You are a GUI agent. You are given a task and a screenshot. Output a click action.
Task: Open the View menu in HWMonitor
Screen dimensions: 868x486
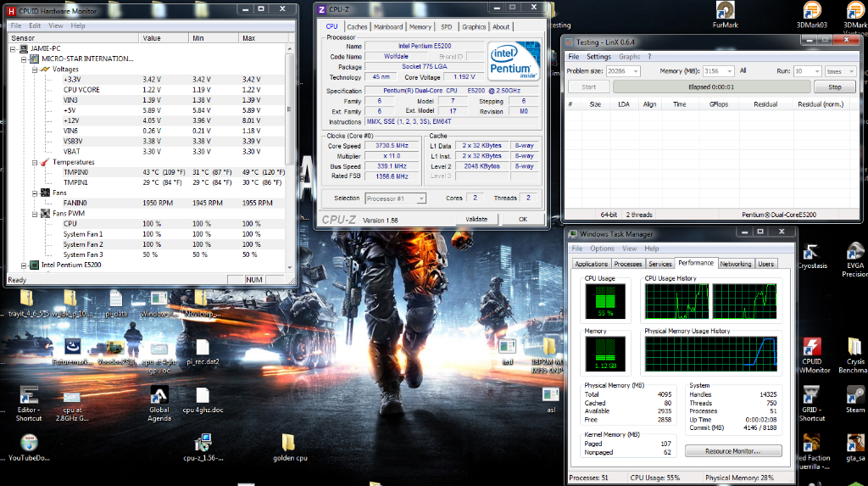click(x=55, y=26)
